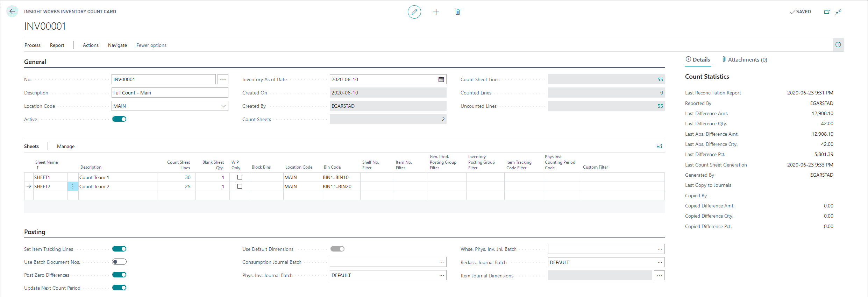Select the SHEET1 sheet name cell
Screen dimensions: 868x297
coord(50,177)
